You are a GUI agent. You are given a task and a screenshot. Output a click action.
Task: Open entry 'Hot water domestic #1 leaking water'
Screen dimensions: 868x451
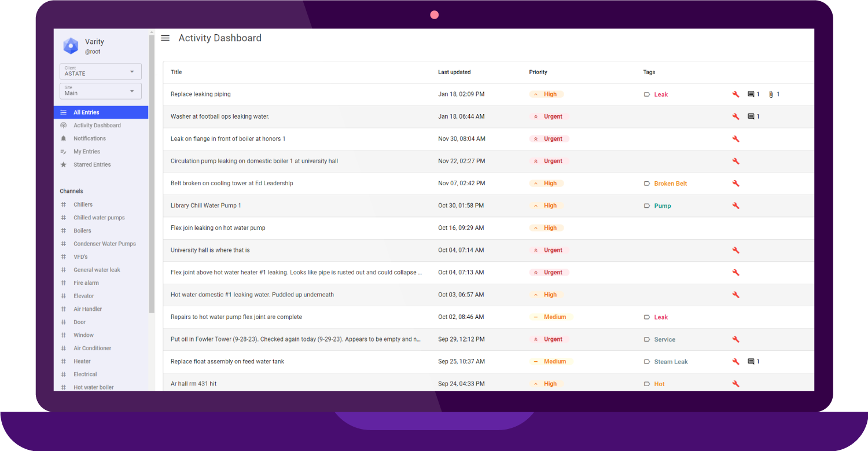tap(252, 295)
